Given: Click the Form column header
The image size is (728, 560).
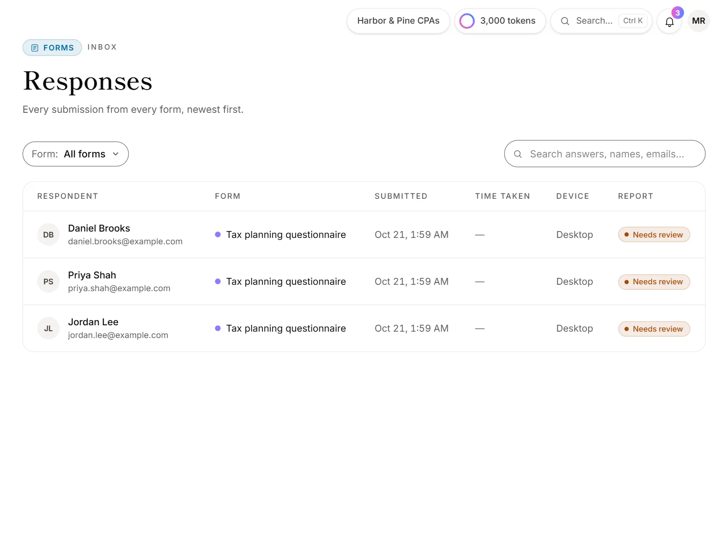Looking at the screenshot, I should click(227, 196).
